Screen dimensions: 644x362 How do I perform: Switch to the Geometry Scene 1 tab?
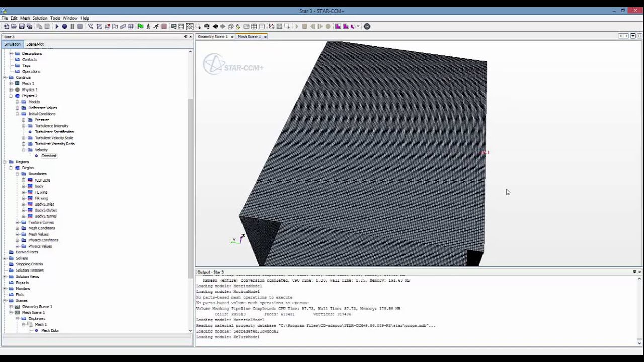[x=213, y=36]
